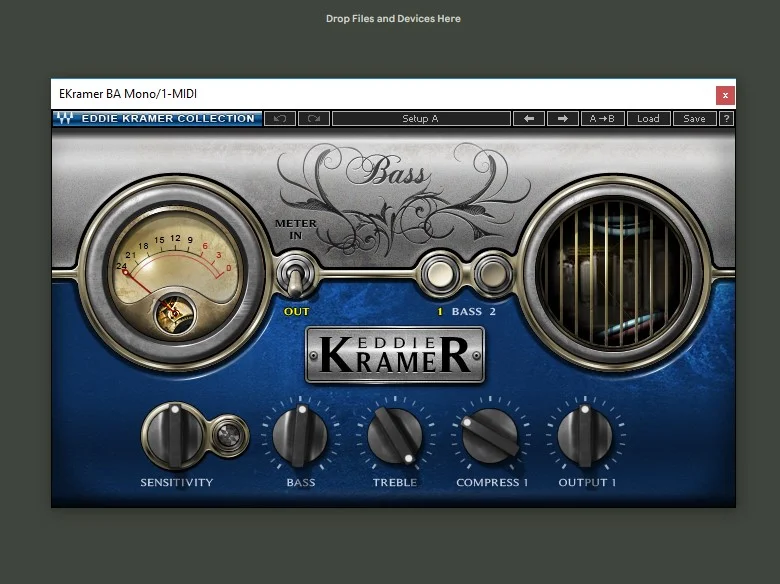
Task: Click the Compress 1 knob
Action: click(490, 436)
